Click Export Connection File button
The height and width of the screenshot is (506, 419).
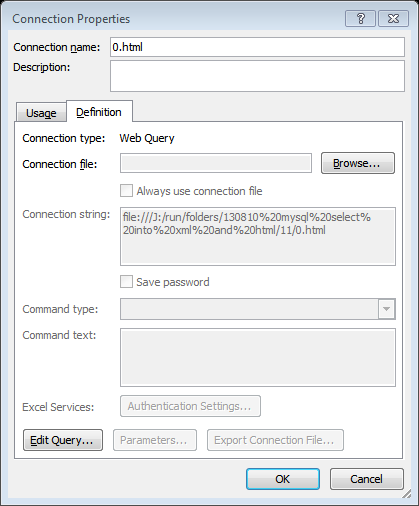[275, 440]
